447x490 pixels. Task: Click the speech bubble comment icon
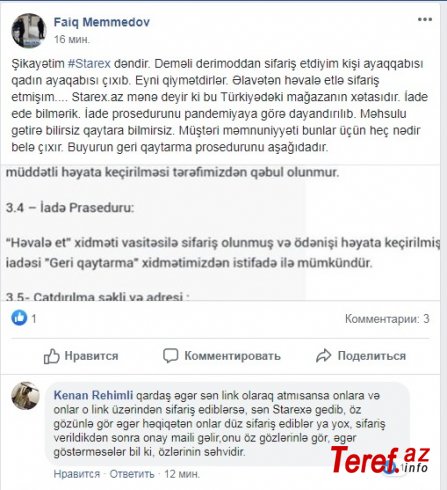click(x=171, y=356)
